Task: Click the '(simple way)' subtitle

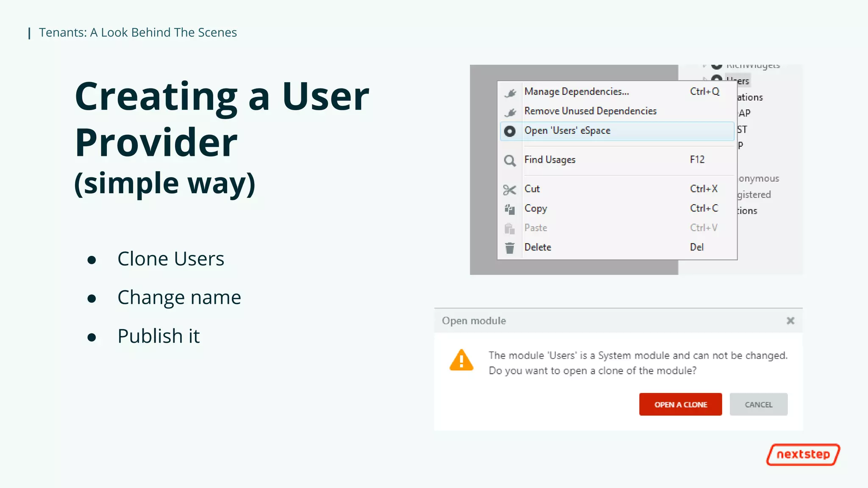Action: click(165, 183)
